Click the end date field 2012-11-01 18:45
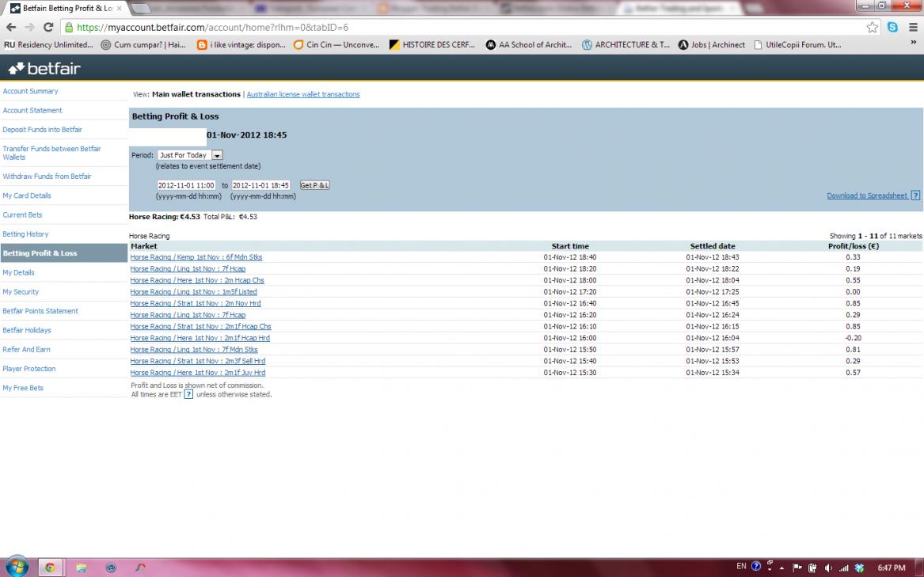Screen dimensions: 924x577 click(x=261, y=185)
